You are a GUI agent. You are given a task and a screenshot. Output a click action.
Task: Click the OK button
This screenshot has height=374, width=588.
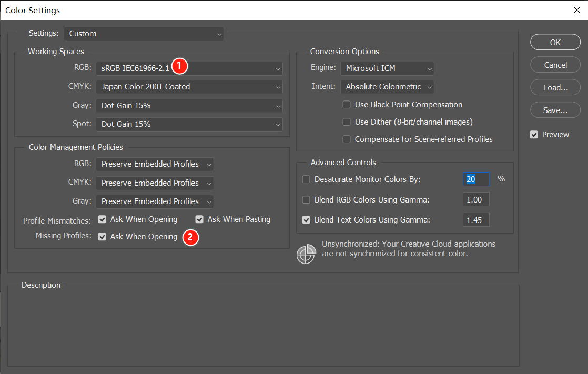click(x=555, y=42)
